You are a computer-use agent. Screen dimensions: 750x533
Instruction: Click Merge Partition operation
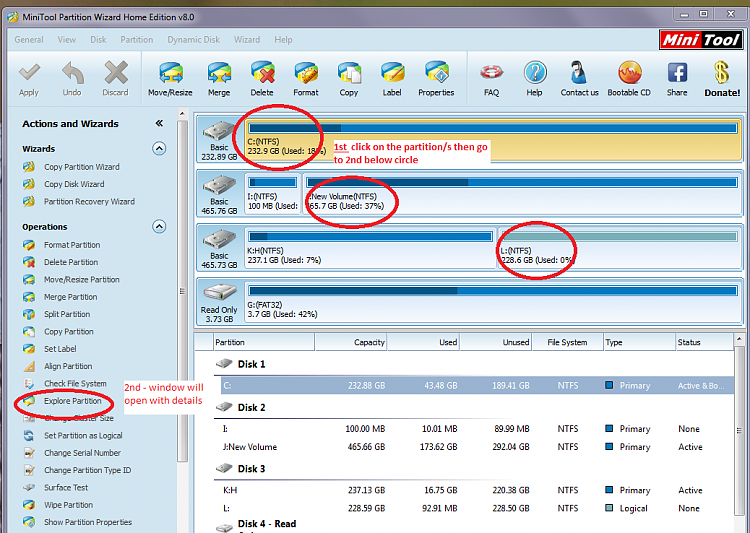click(x=71, y=297)
